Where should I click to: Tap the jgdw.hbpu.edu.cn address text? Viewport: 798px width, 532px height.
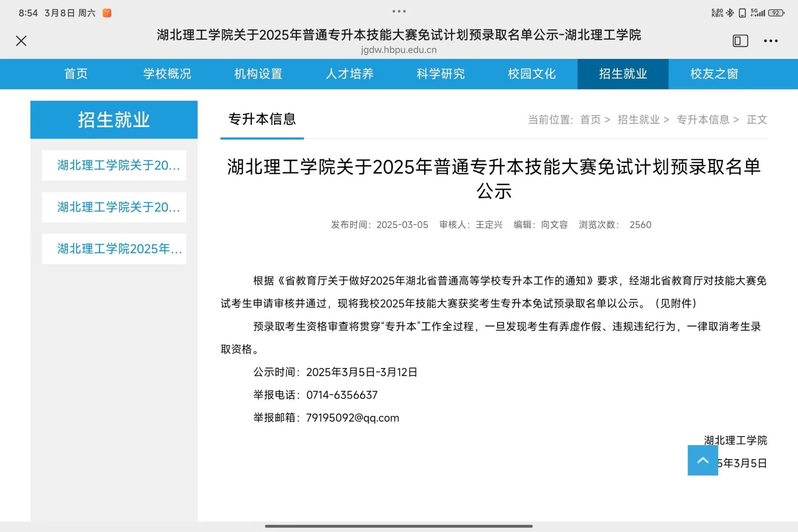[399, 50]
